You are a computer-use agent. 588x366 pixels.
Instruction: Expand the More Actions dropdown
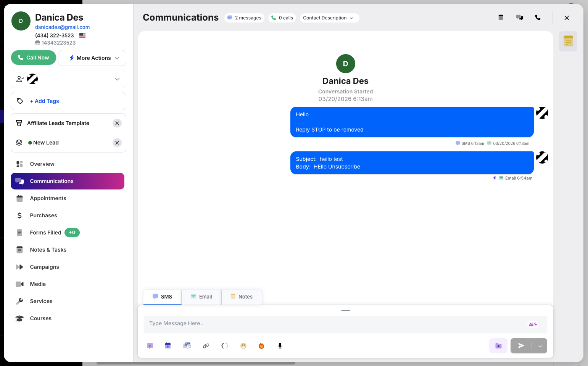pyautogui.click(x=92, y=58)
